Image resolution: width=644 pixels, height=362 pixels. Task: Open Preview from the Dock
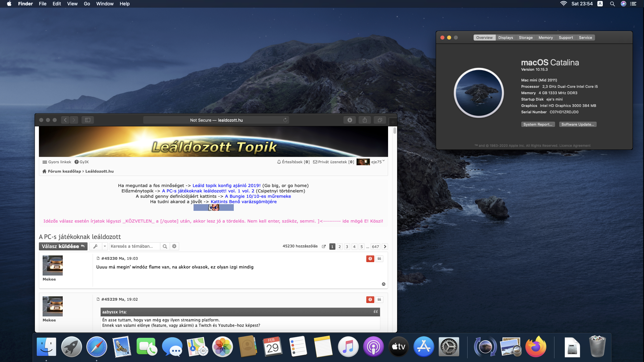tap(511, 347)
